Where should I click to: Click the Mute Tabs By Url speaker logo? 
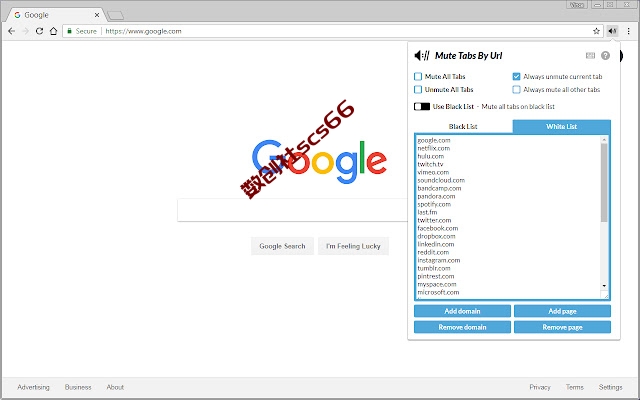[422, 56]
